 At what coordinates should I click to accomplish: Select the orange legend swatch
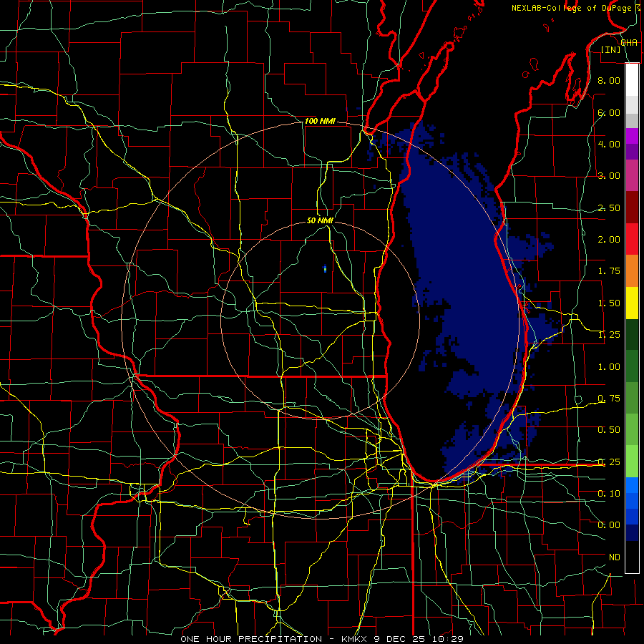(x=632, y=271)
